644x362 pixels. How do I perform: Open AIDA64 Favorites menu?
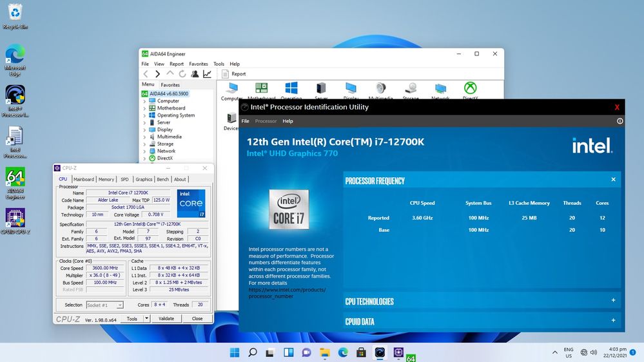click(199, 64)
